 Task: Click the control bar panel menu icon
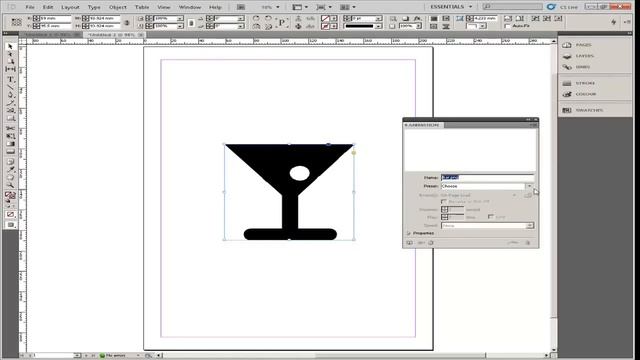tap(628, 22)
